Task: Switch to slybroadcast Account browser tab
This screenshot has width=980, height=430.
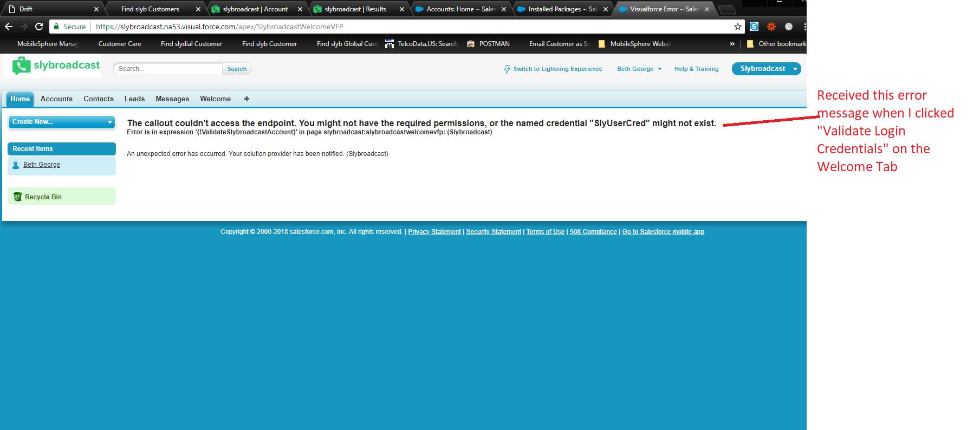Action: click(255, 9)
